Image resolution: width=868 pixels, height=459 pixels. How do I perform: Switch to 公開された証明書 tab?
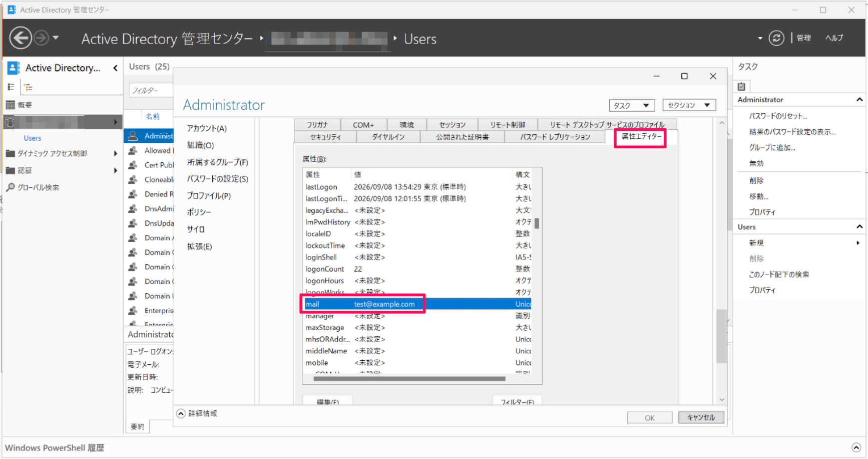tap(463, 137)
